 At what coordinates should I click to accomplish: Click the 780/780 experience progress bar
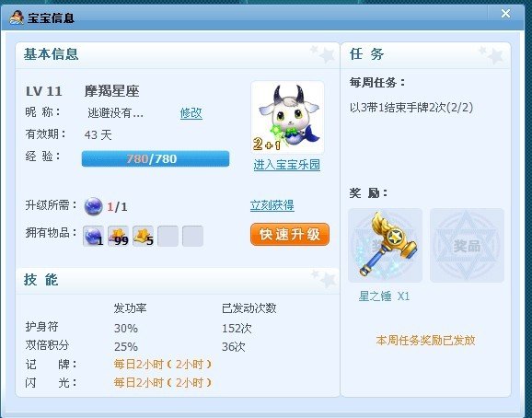click(156, 158)
